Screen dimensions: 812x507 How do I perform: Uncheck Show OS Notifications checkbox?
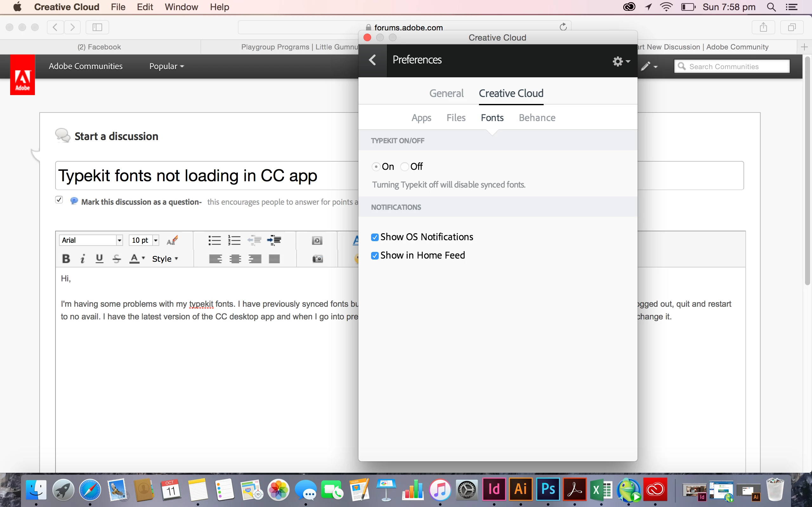pos(375,237)
